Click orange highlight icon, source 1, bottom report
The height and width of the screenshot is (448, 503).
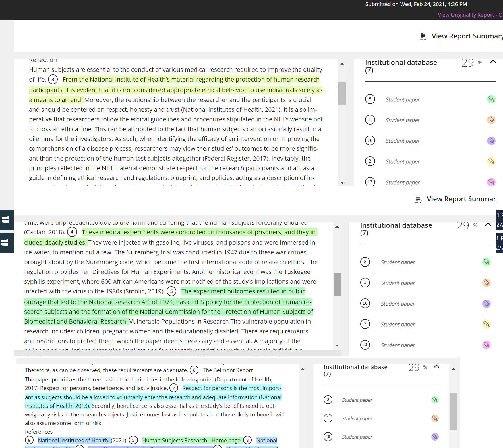435,418
